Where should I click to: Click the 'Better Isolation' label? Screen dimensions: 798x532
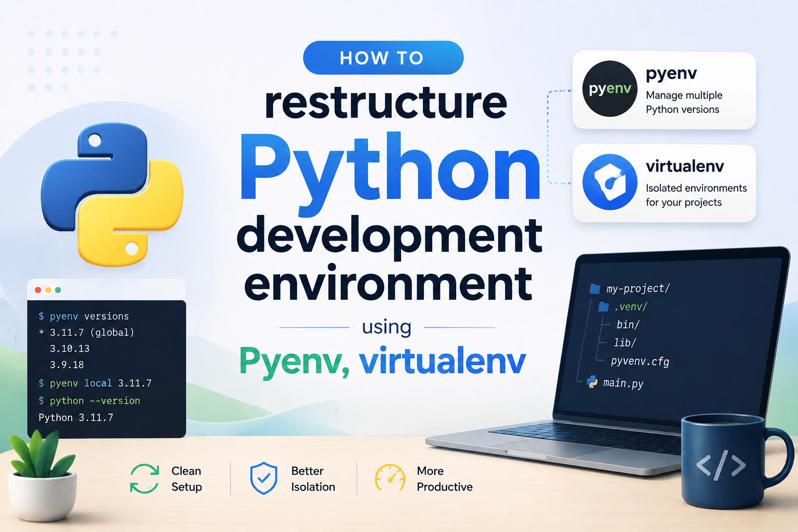313,479
